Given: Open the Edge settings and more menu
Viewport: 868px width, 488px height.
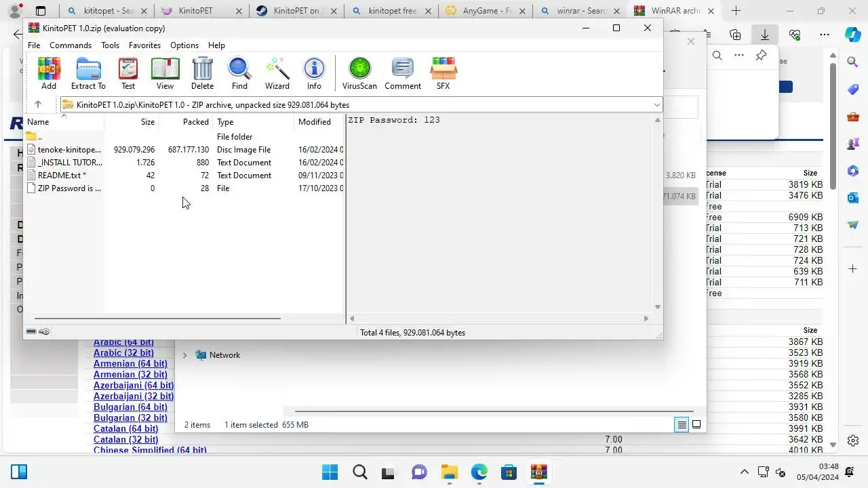Looking at the screenshot, I should click(x=824, y=35).
